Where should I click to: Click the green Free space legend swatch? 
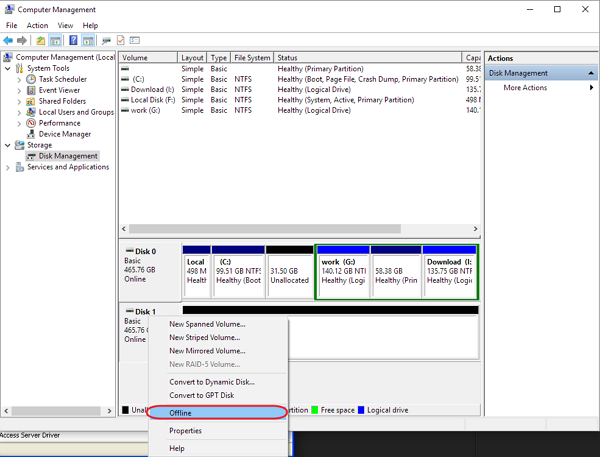pos(315,410)
